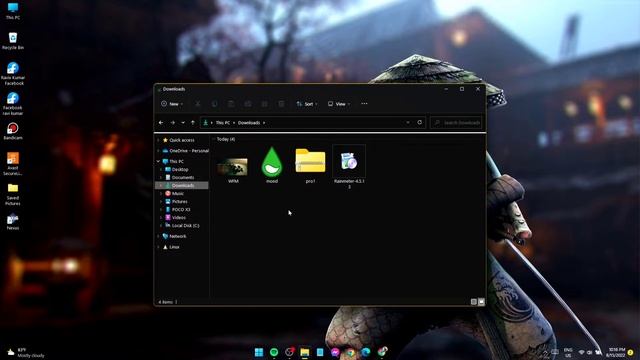Refresh the Downloads folder

420,122
